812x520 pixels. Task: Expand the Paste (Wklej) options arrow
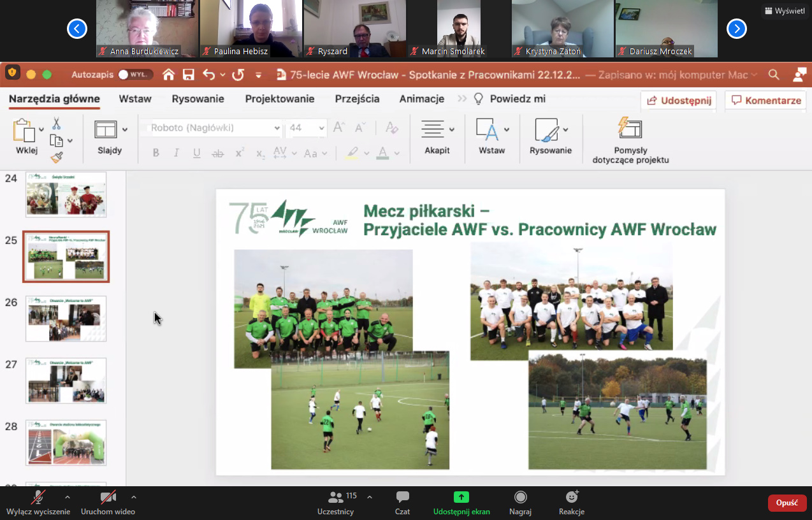click(x=41, y=129)
